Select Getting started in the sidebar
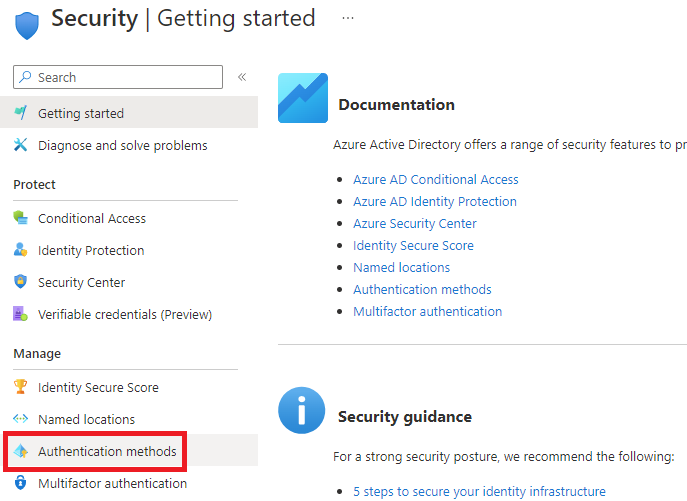The height and width of the screenshot is (501, 687). pyautogui.click(x=129, y=113)
